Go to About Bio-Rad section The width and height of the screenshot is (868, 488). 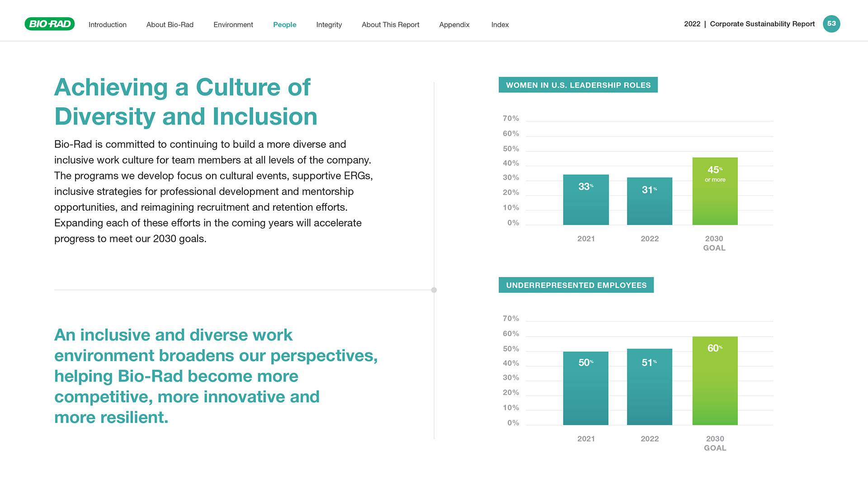[x=170, y=24]
